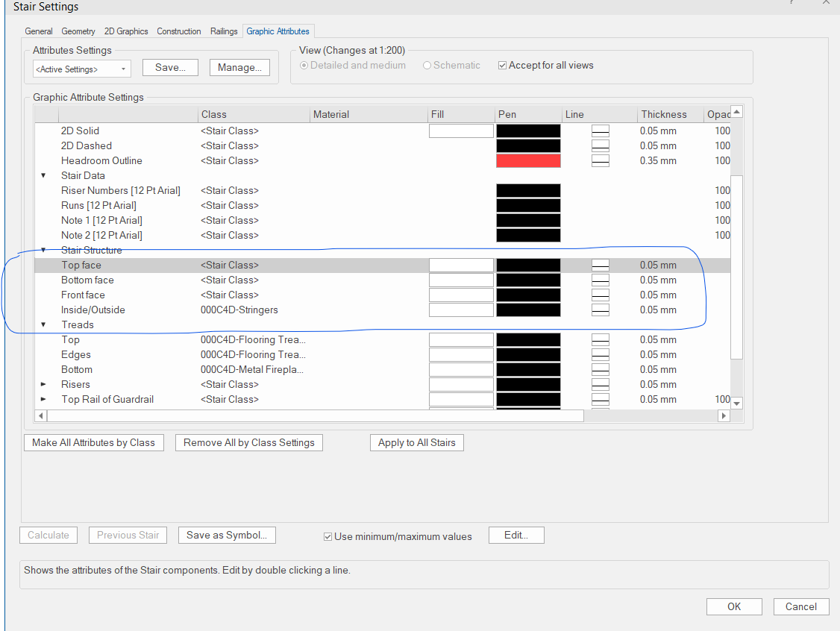Click line style icon for Headroom Outline row
Viewport: 840px width, 631px height.
[601, 160]
